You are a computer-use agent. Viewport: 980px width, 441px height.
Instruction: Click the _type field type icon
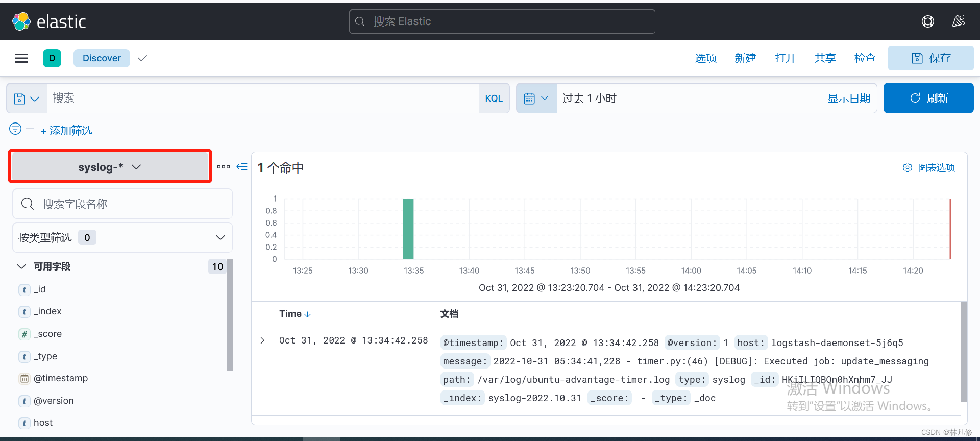[x=24, y=357]
